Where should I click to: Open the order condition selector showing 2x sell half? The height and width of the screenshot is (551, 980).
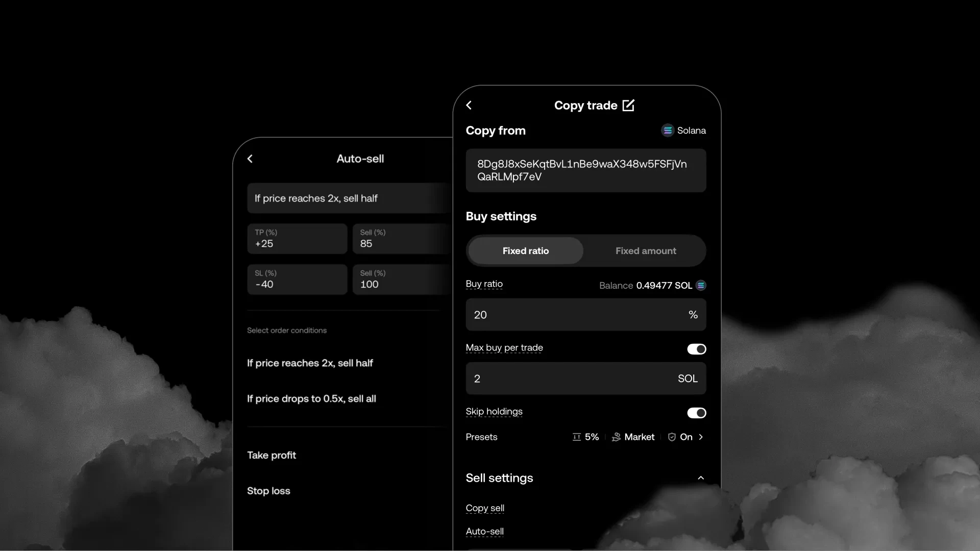pos(350,198)
